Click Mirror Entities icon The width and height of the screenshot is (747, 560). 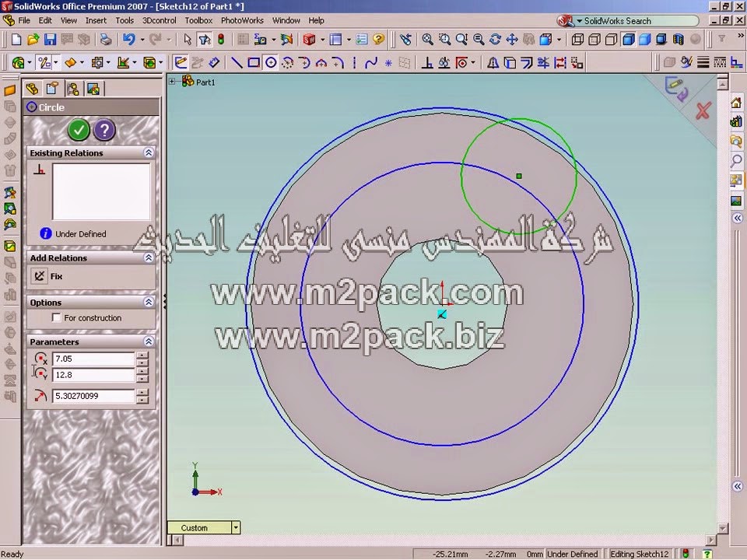coord(493,62)
